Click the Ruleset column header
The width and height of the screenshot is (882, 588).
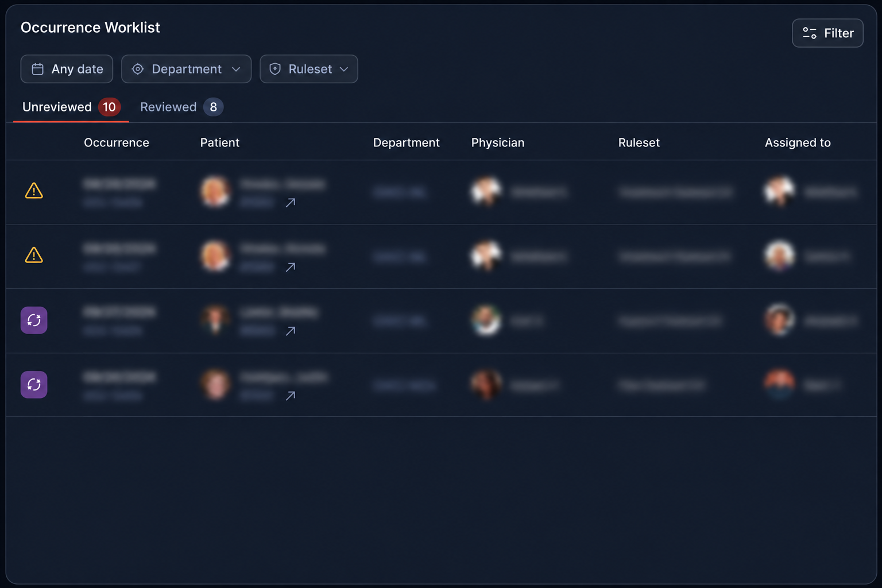point(639,142)
